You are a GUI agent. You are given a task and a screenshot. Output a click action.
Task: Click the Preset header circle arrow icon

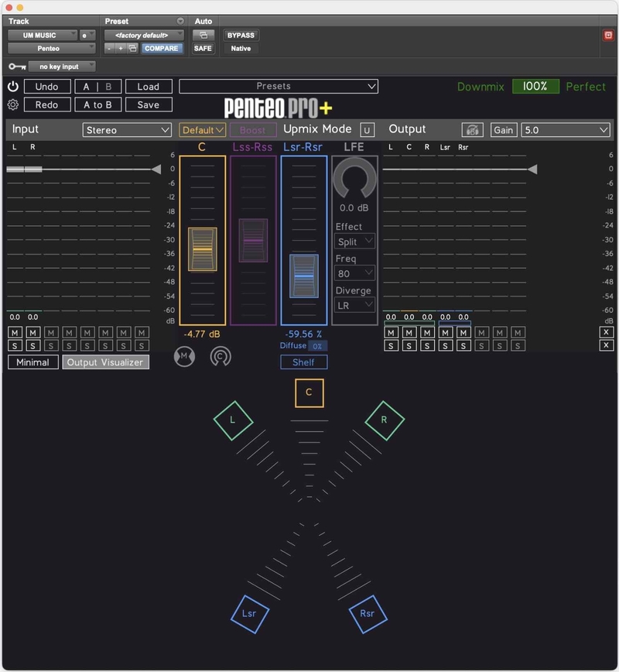[180, 21]
